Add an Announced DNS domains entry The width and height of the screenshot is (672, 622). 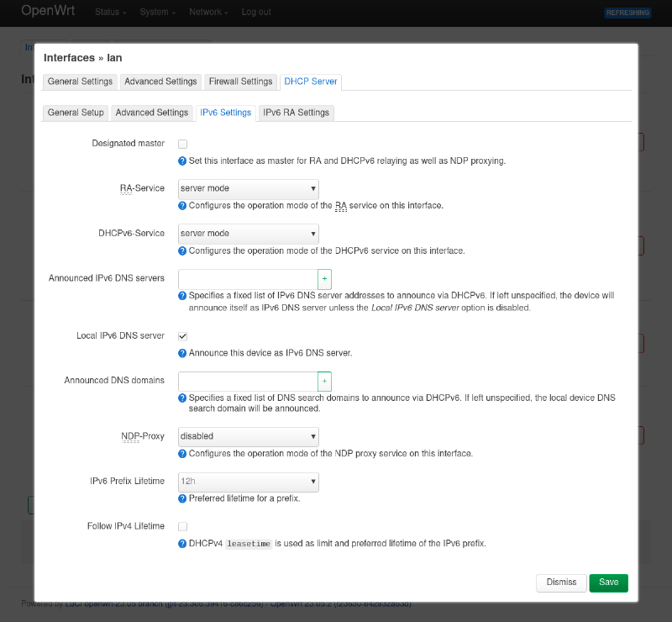(324, 381)
